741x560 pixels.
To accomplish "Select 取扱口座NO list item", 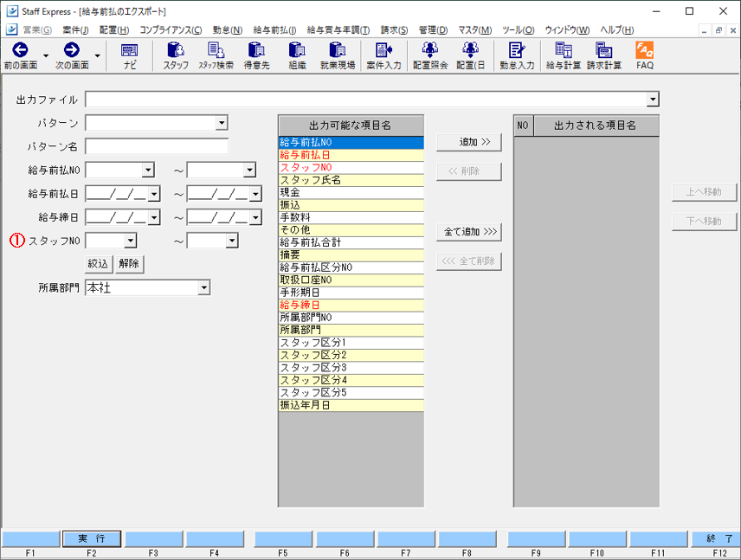I will point(351,280).
